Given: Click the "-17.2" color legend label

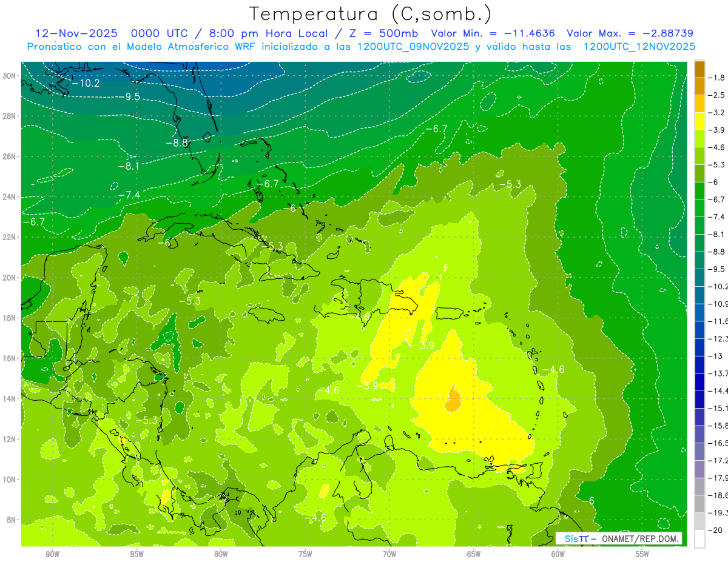Looking at the screenshot, I should [719, 460].
